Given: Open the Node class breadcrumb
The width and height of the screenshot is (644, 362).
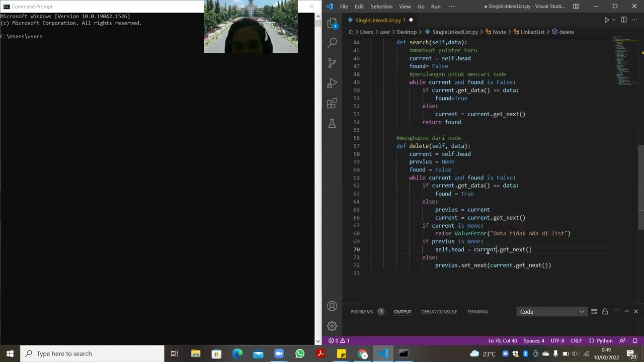Looking at the screenshot, I should (x=496, y=32).
